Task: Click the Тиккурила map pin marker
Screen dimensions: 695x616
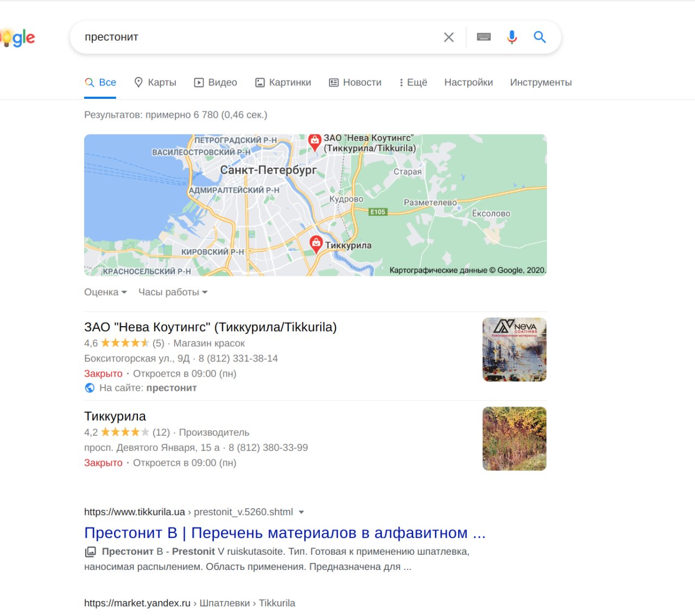Action: click(316, 245)
